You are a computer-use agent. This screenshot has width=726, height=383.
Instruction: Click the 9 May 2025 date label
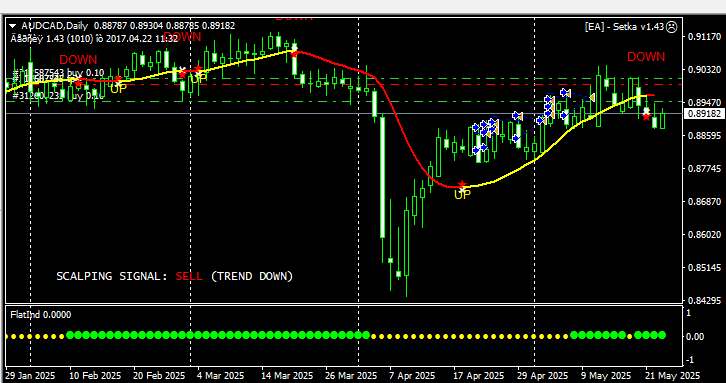click(x=606, y=375)
